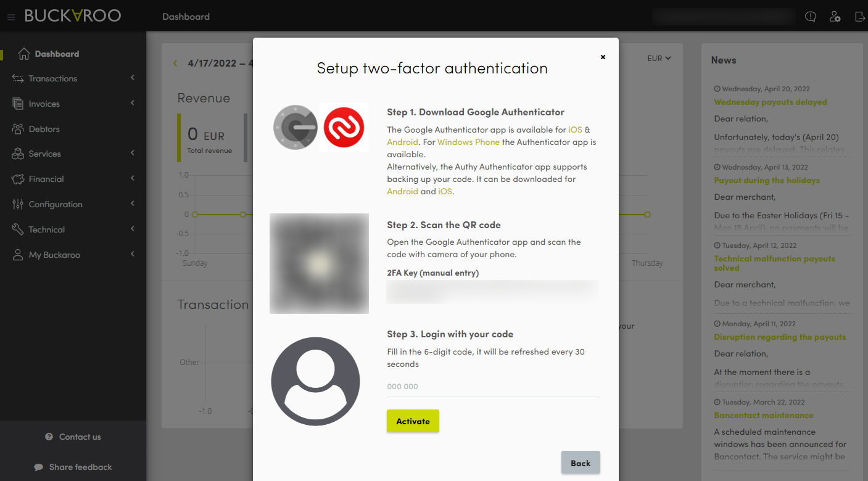Click the Debtors people icon
This screenshot has width=868, height=481.
(x=18, y=129)
